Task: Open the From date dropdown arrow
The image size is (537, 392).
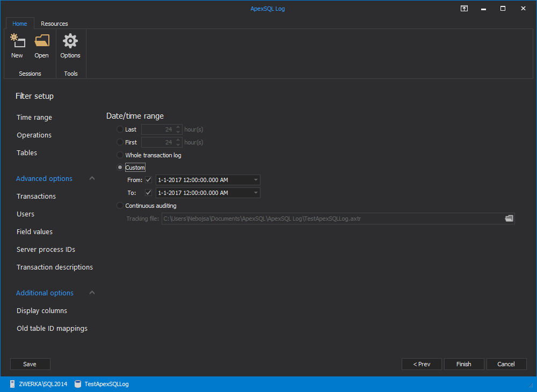Action: tap(256, 180)
